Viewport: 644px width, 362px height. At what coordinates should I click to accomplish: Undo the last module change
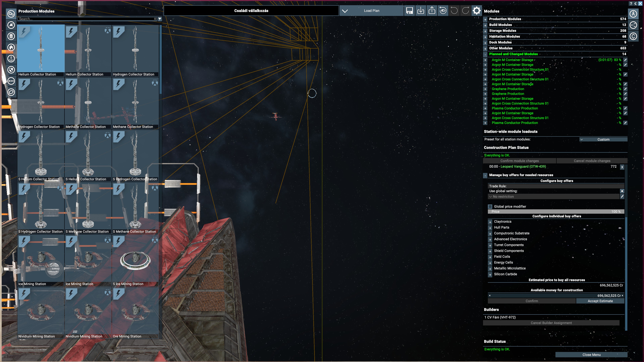coord(454,11)
